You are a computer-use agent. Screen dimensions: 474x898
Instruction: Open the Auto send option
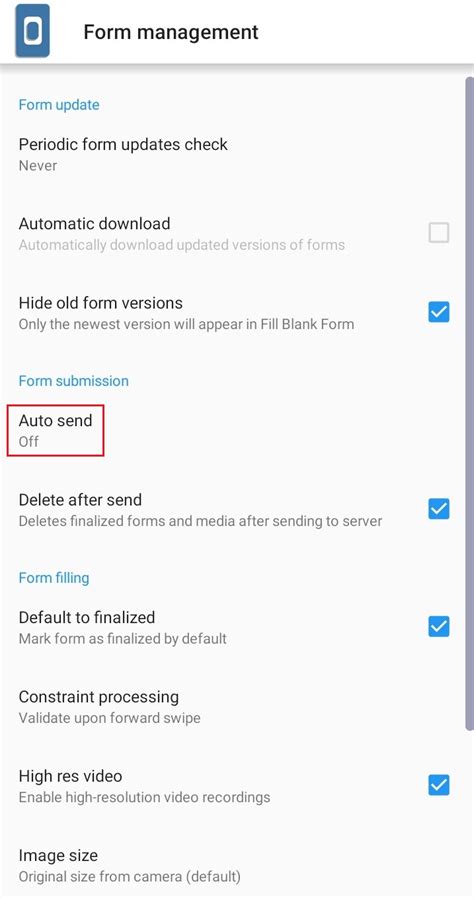click(x=237, y=431)
